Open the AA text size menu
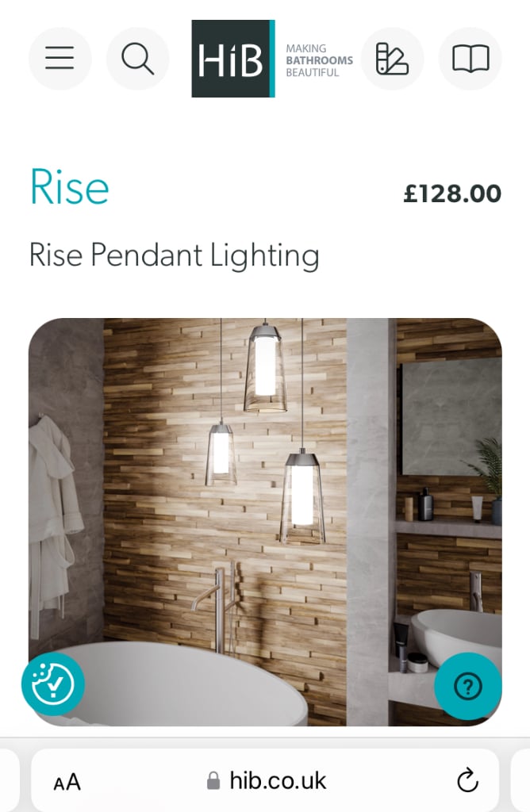 (67, 782)
